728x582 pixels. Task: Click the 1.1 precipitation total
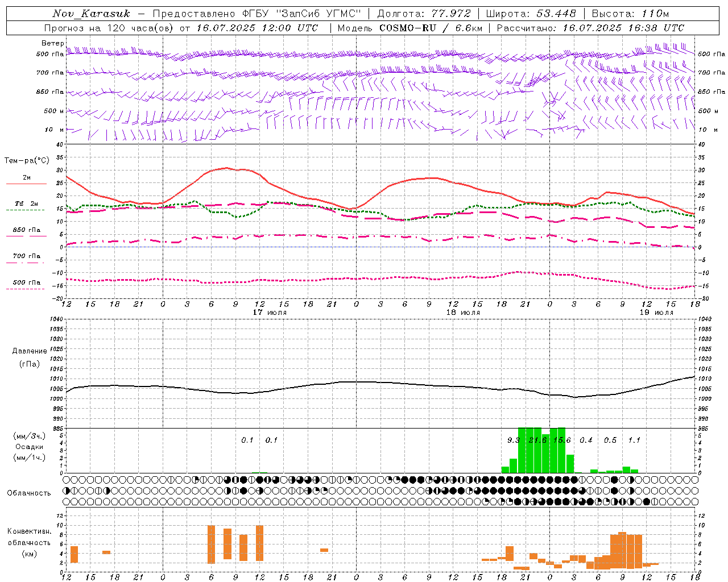(x=634, y=440)
